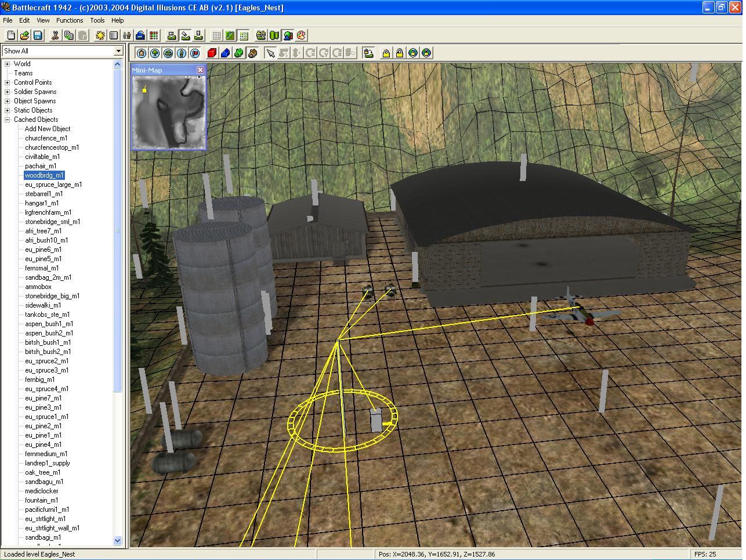The width and height of the screenshot is (746, 560).
Task: Expand the Soldier Spawns node
Action: pyautogui.click(x=8, y=92)
